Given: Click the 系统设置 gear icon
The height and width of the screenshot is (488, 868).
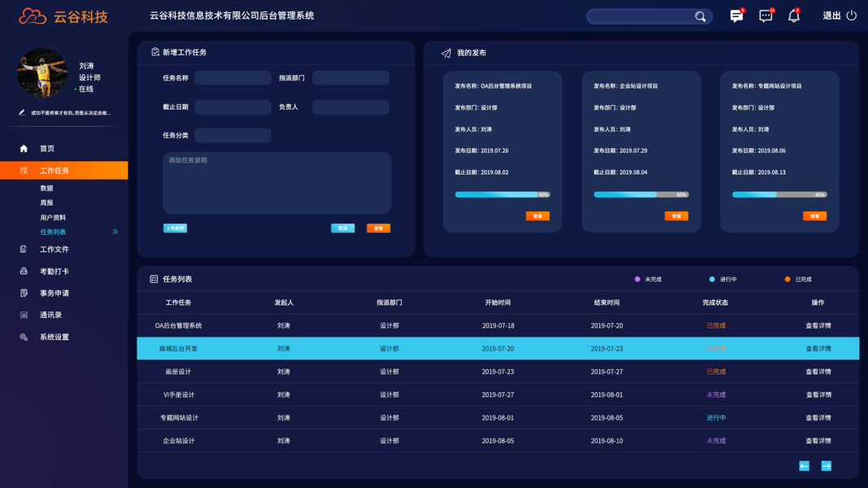Looking at the screenshot, I should pos(24,337).
